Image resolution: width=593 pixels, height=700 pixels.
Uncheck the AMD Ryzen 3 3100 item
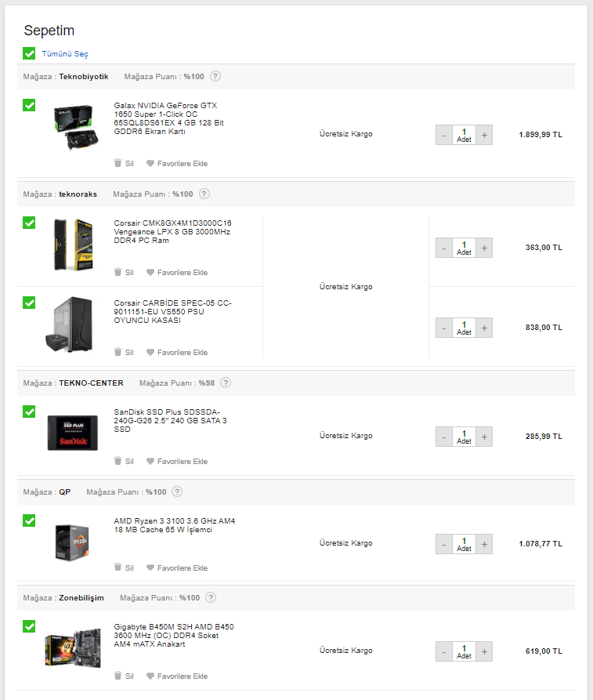coord(29,520)
